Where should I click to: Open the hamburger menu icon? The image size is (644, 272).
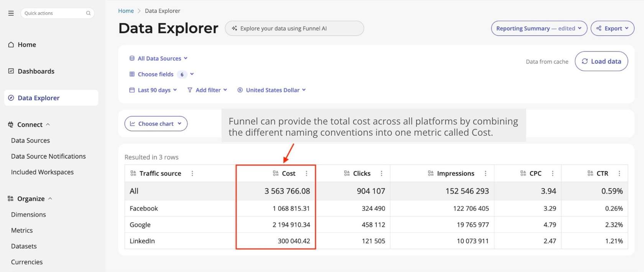coord(11,13)
